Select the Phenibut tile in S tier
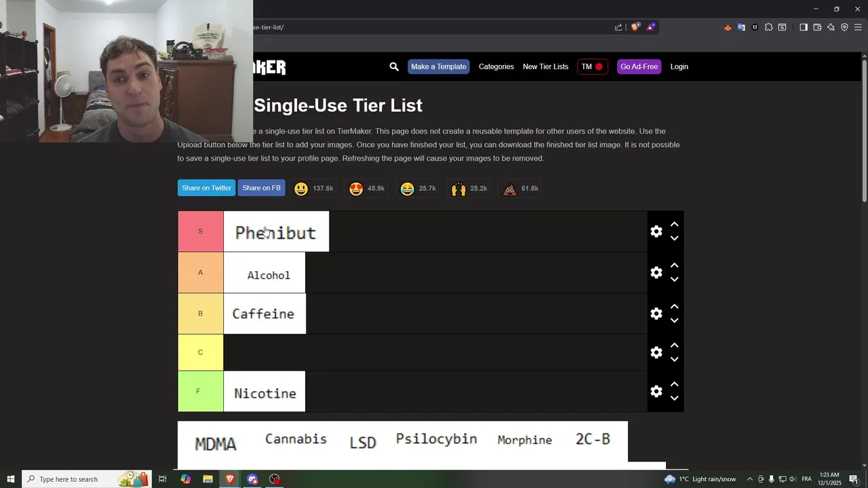This screenshot has height=488, width=868. (x=276, y=231)
